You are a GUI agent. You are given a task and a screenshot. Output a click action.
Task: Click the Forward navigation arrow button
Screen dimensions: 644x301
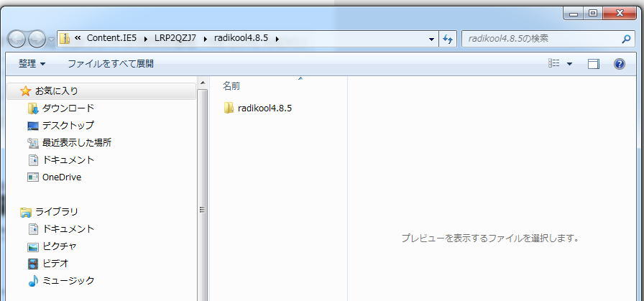(x=37, y=40)
